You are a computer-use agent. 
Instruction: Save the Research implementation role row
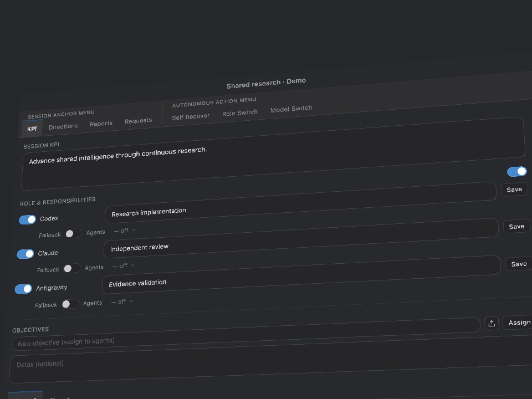click(514, 190)
